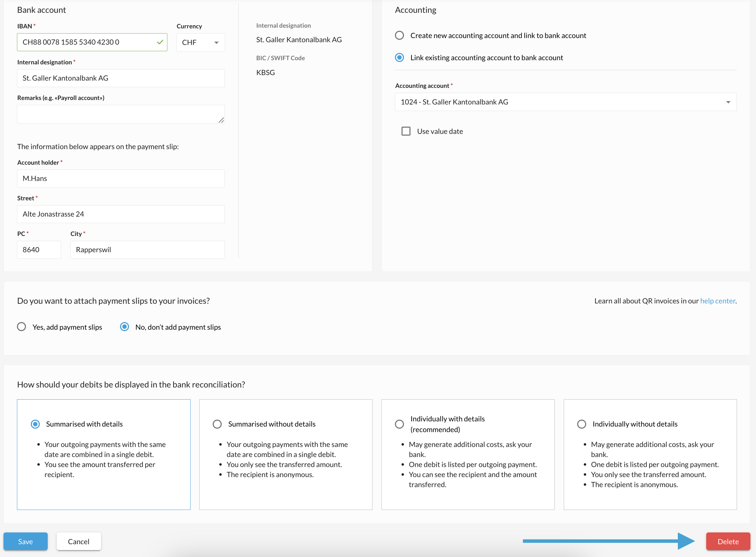Select Create new accounting account option

tap(399, 35)
